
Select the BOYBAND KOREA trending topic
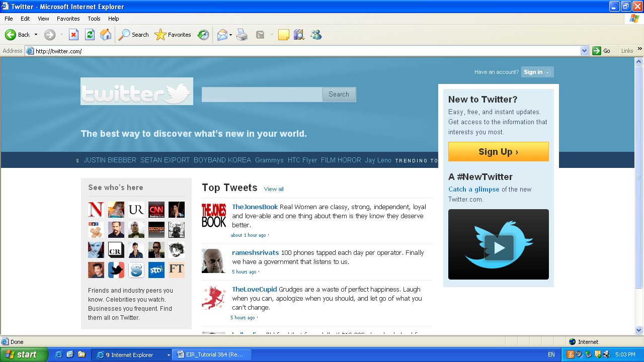pos(222,160)
